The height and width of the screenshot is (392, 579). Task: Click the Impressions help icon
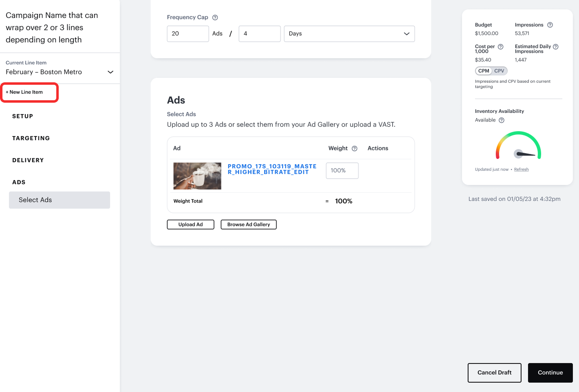(550, 25)
